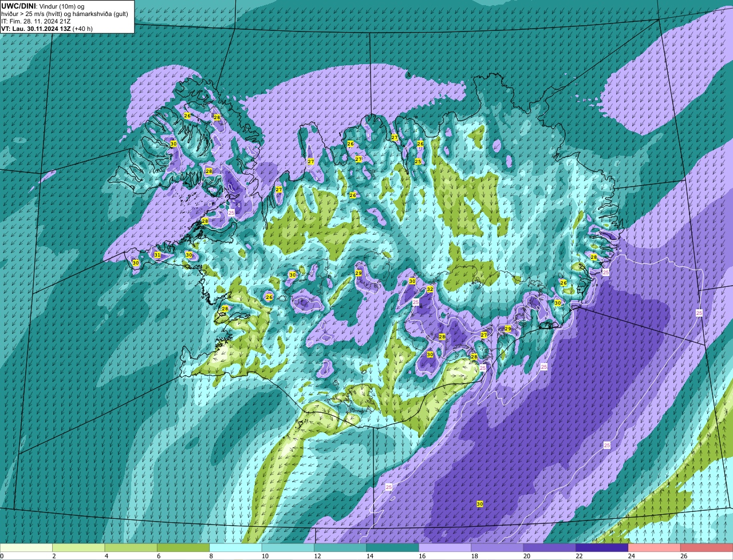
Task: Select the 2–4 m/s yellow-green legend swatch
Action: 79,548
